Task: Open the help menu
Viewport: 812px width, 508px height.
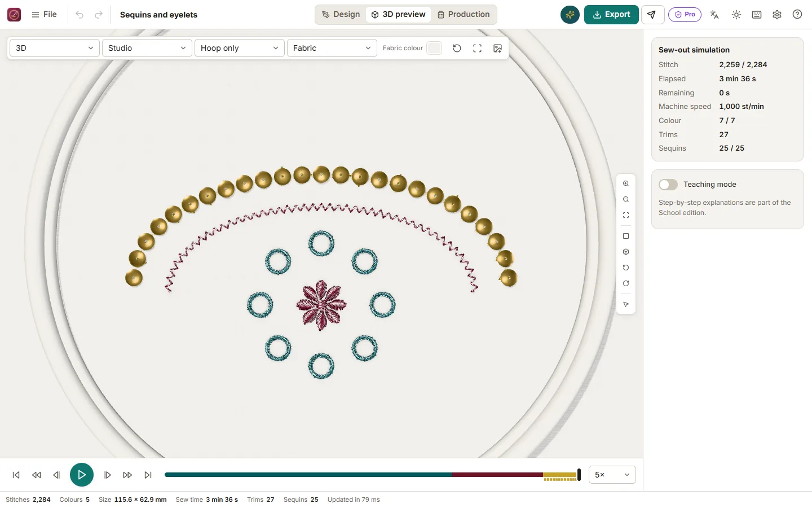Action: [797, 15]
